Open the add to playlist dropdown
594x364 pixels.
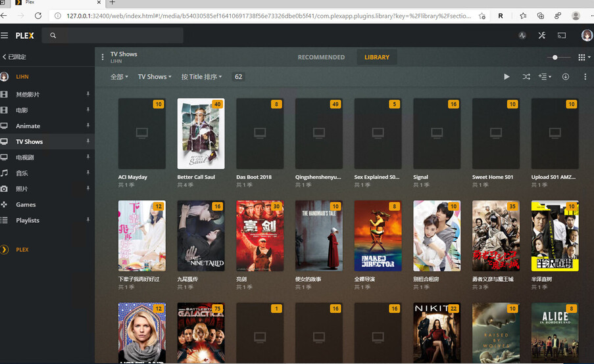coord(545,77)
